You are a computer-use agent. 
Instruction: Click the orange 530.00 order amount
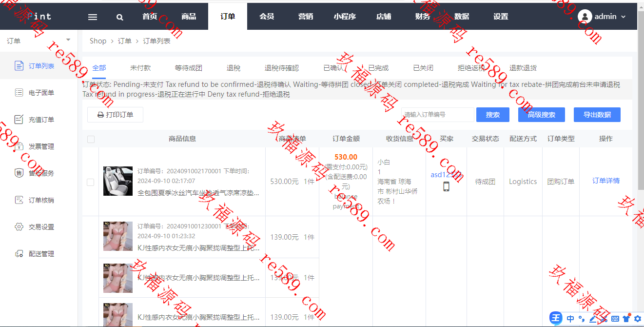pyautogui.click(x=346, y=157)
